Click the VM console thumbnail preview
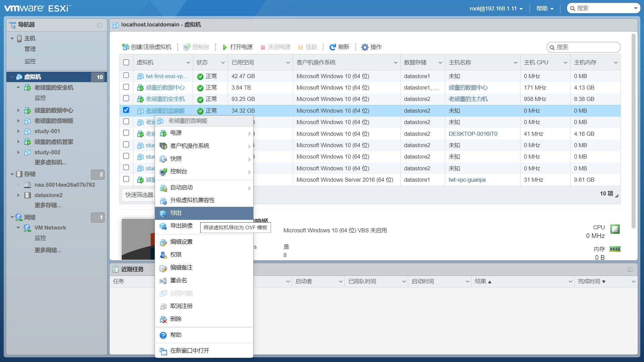The height and width of the screenshot is (362, 644). (x=138, y=239)
